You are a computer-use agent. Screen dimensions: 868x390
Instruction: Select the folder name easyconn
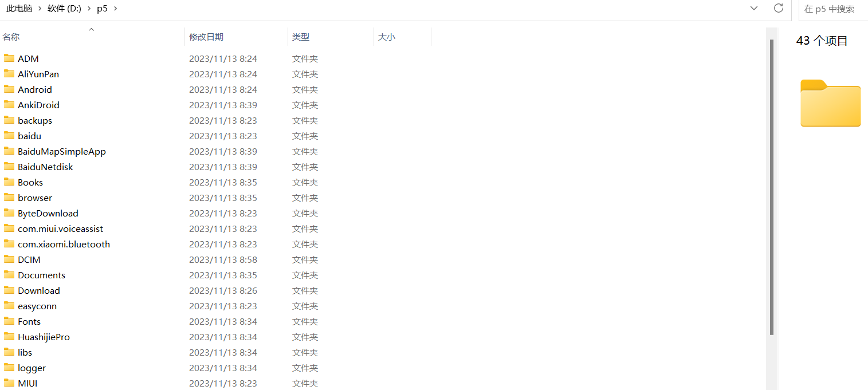point(37,306)
